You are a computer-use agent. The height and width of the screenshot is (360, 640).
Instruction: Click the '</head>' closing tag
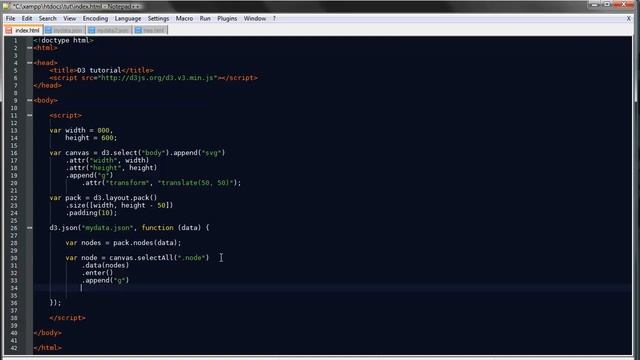pos(48,85)
